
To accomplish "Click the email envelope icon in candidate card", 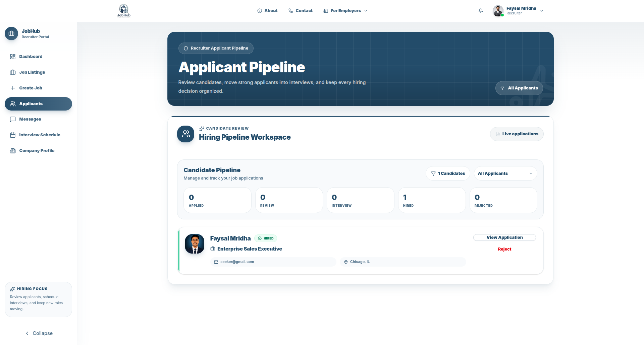I will (x=216, y=262).
